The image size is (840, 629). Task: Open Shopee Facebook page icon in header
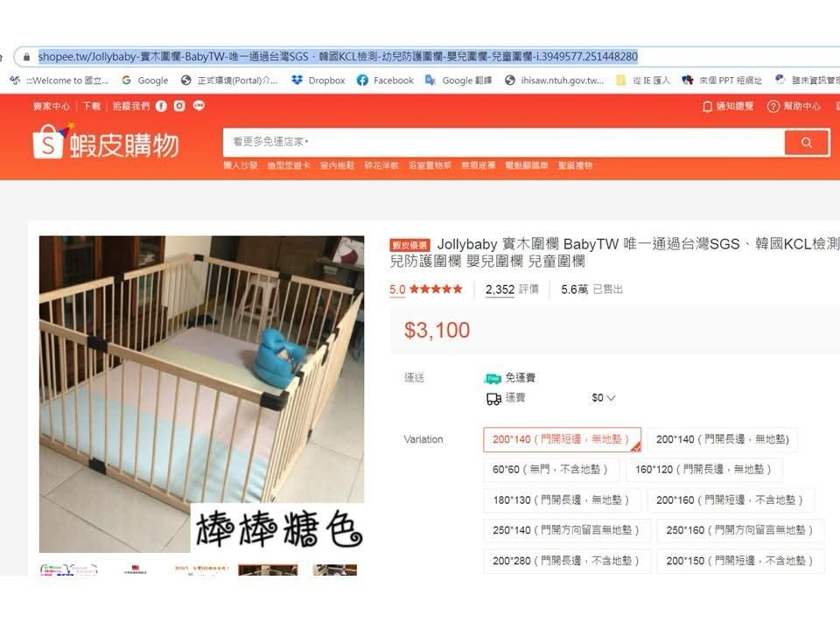coord(161,106)
